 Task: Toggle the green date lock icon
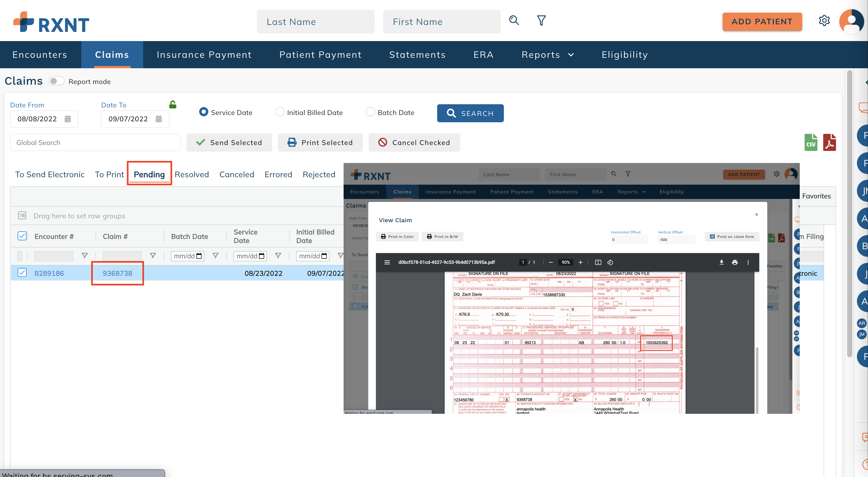tap(173, 104)
